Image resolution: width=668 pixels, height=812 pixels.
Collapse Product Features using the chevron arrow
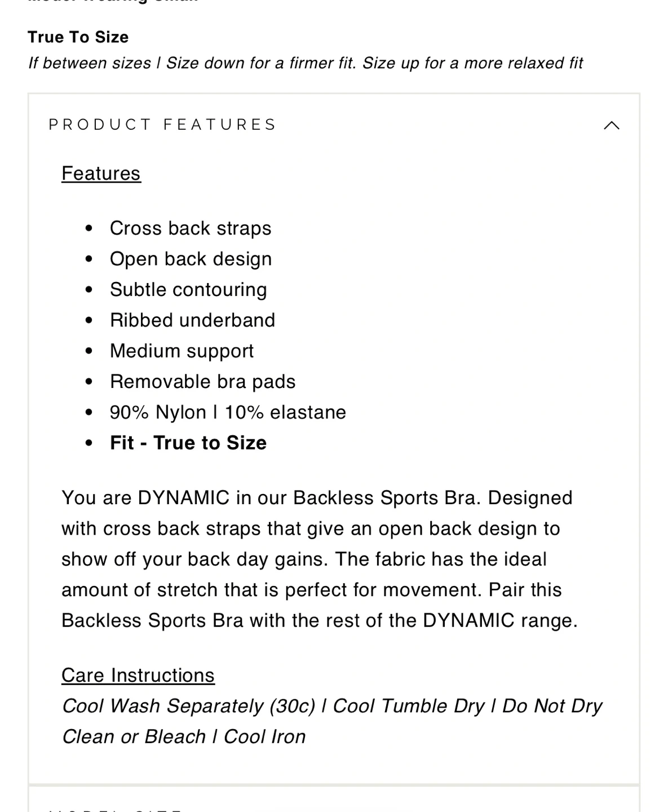[611, 125]
